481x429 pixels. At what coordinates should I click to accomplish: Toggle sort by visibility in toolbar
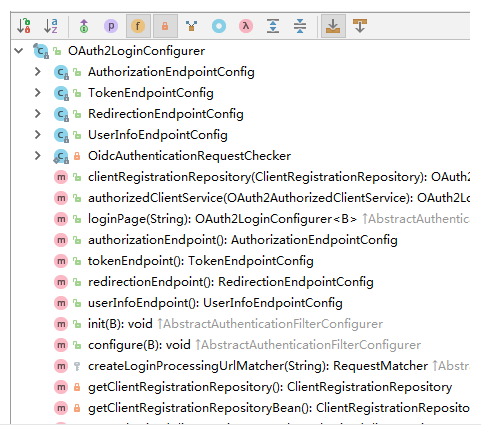(24, 26)
